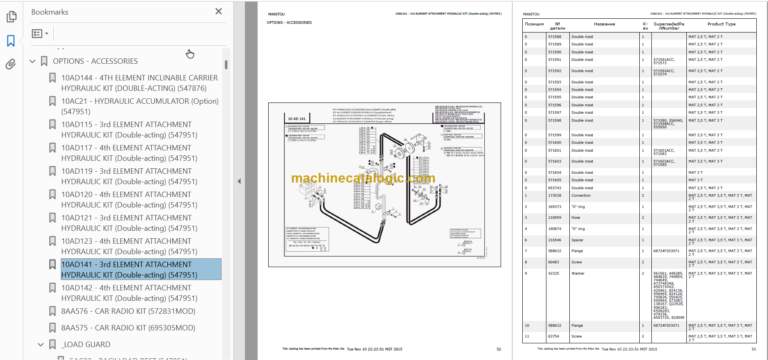Select highlighted bookmark 10AD141 3rd ELEMENT ATTACHMENT

(141, 269)
